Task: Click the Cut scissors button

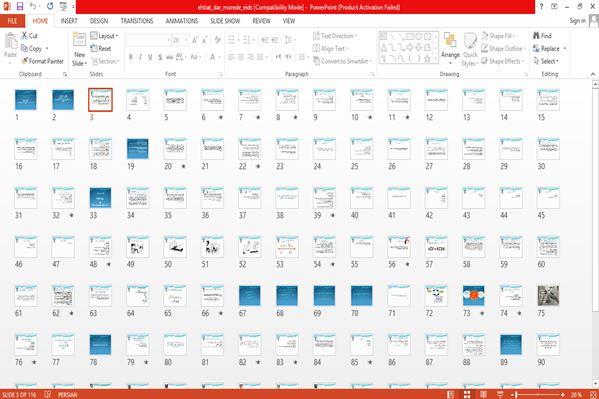Action: (x=29, y=36)
